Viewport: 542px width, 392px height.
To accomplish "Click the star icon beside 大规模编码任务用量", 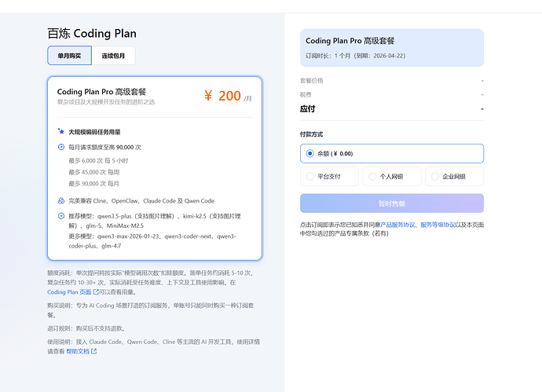I will click(60, 131).
